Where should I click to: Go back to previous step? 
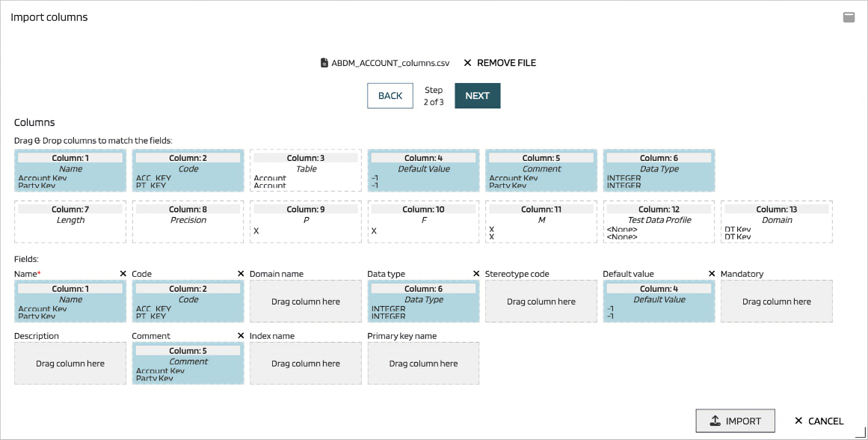pos(390,96)
